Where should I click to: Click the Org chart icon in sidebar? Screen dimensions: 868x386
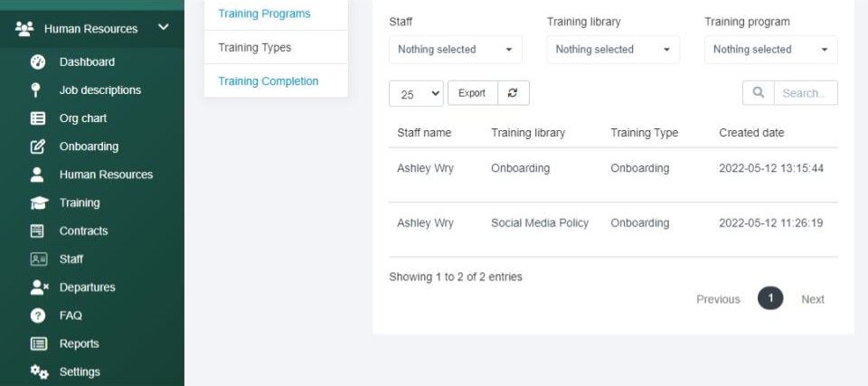38,118
